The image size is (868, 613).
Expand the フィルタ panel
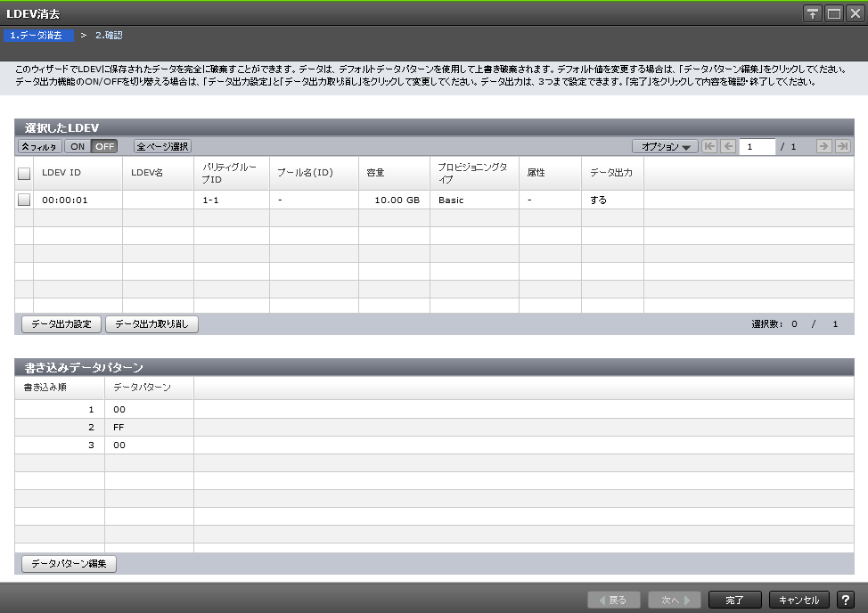[39, 147]
